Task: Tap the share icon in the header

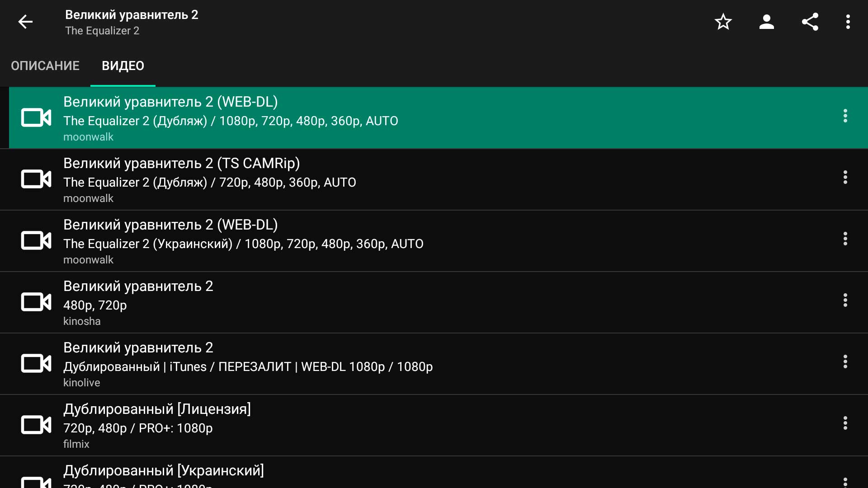Action: pos(810,22)
